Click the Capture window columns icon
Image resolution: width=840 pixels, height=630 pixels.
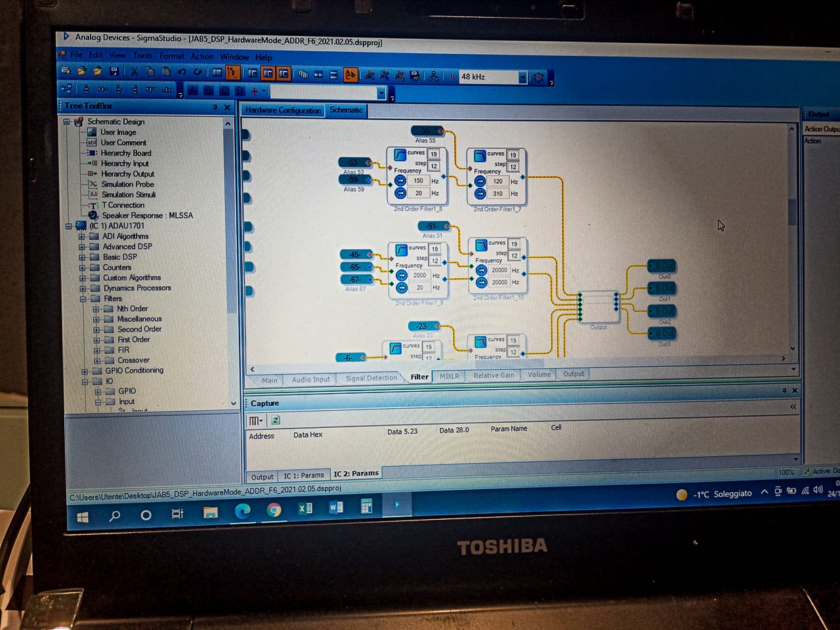(x=255, y=421)
